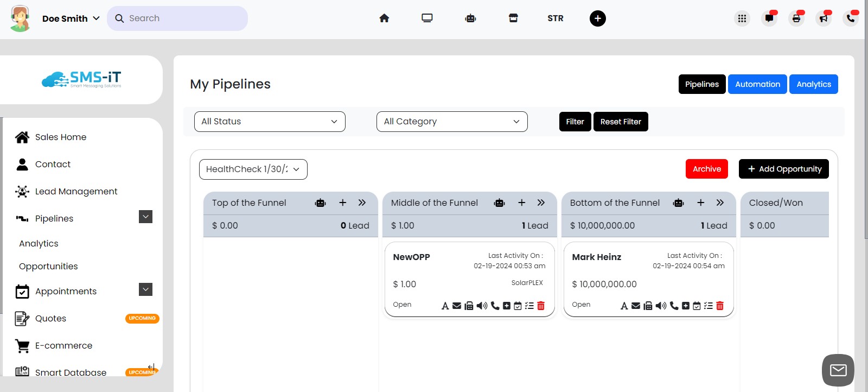This screenshot has width=868, height=392.
Task: Switch to the Analytics tab
Action: coord(813,84)
